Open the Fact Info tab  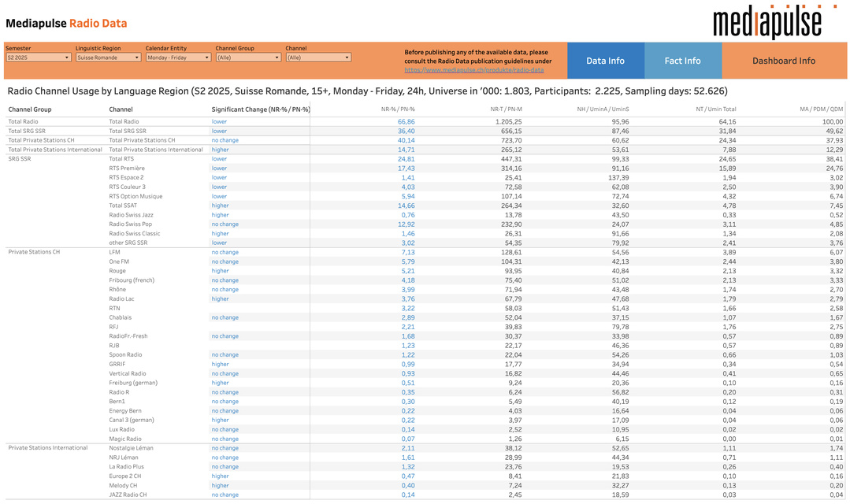click(682, 61)
